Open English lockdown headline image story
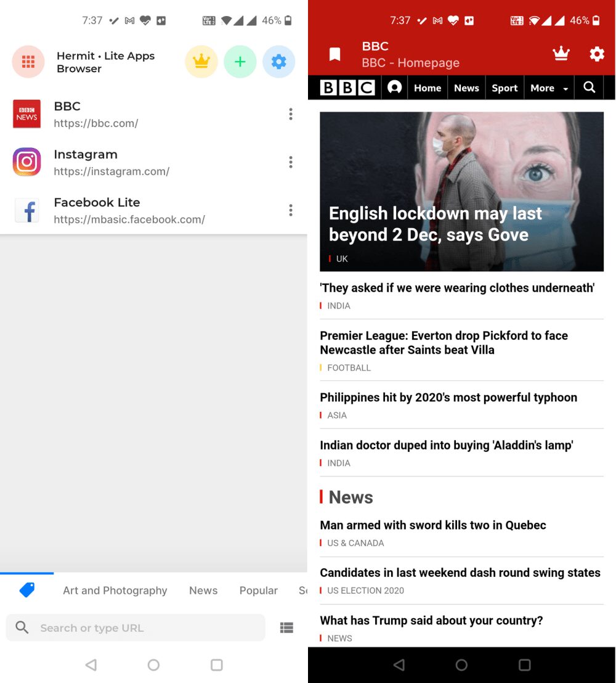 [461, 192]
